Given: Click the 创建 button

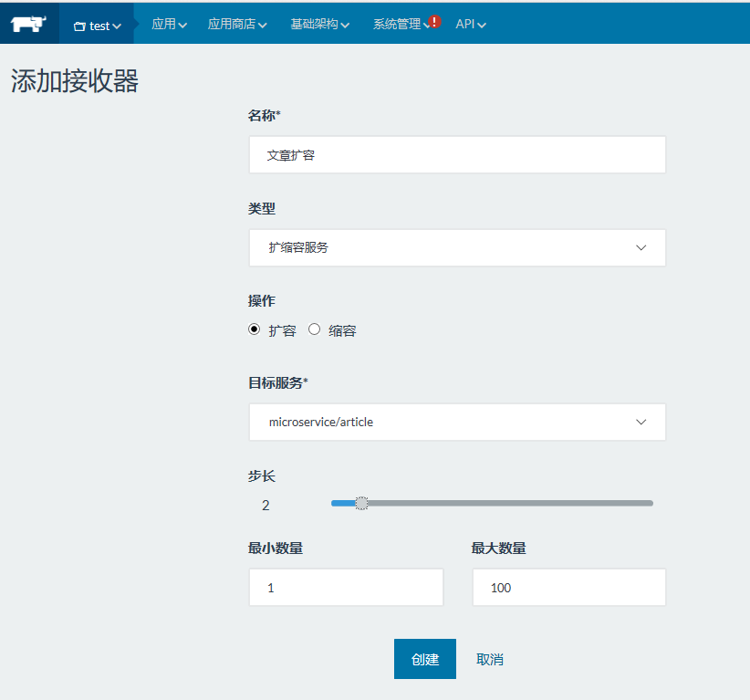Looking at the screenshot, I should 424,658.
